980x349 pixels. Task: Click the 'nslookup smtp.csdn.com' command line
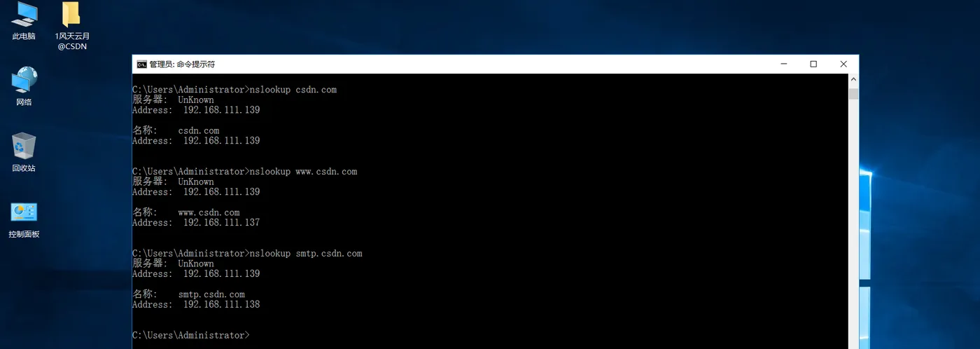[x=247, y=253]
